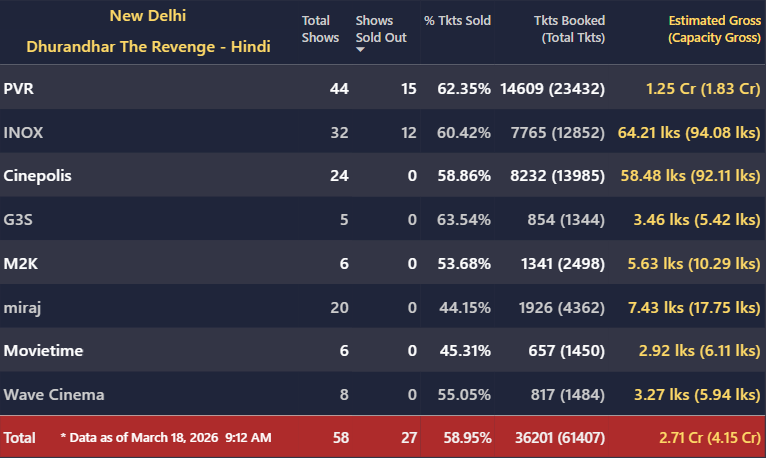766x458 pixels.
Task: Select the INOX chain row name
Action: (23, 133)
